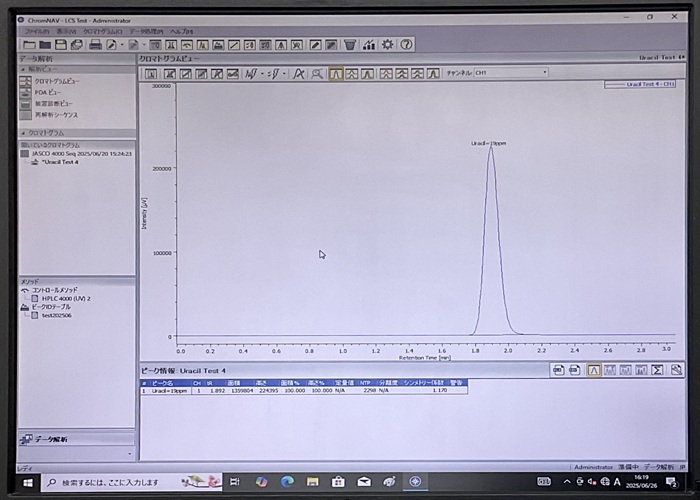The image size is (700, 500).
Task: Select the magnifier zoom tool in chromatogram toolbar
Action: [x=317, y=73]
